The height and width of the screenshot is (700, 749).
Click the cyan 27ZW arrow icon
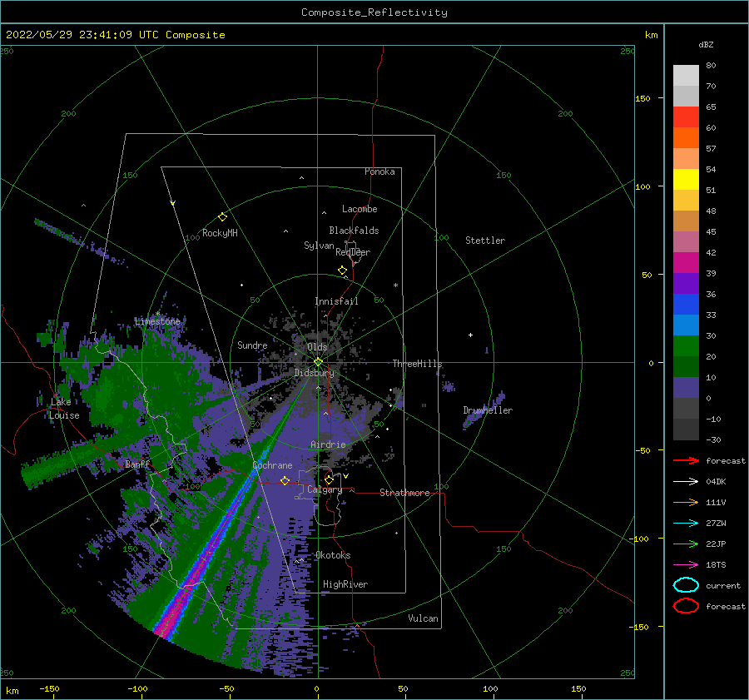[x=686, y=524]
